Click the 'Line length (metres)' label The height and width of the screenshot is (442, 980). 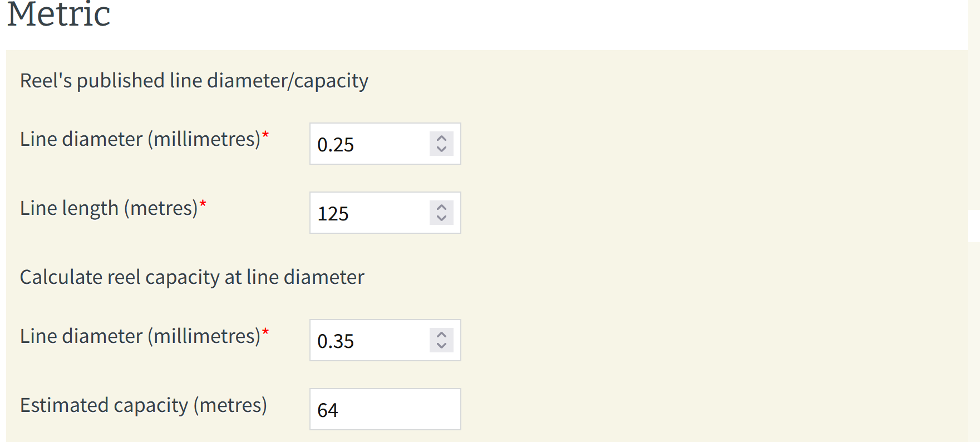point(109,208)
